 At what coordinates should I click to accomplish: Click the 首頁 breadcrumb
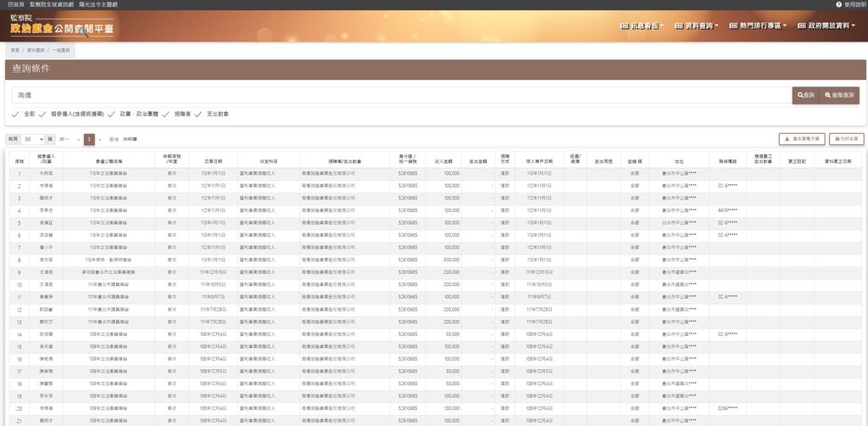point(14,50)
